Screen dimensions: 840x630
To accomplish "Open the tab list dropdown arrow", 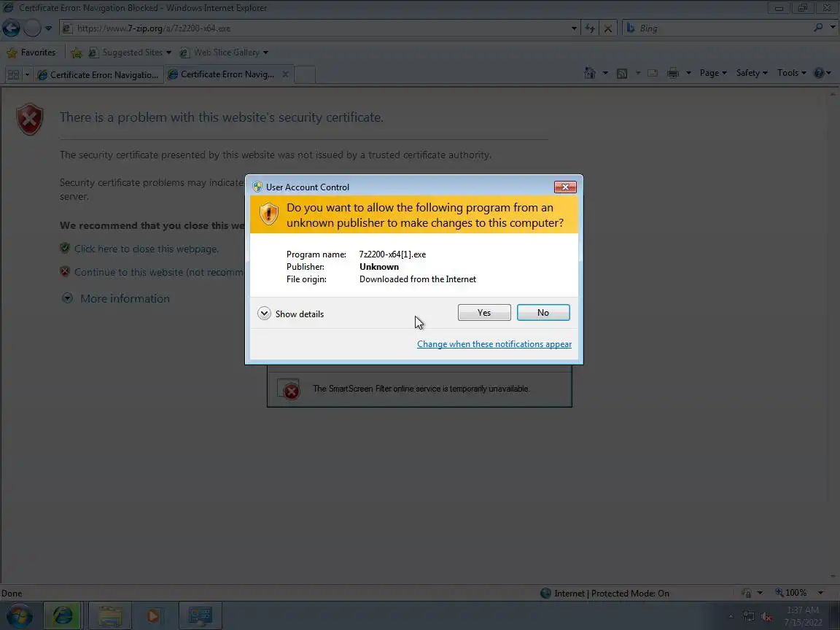I will click(x=27, y=74).
